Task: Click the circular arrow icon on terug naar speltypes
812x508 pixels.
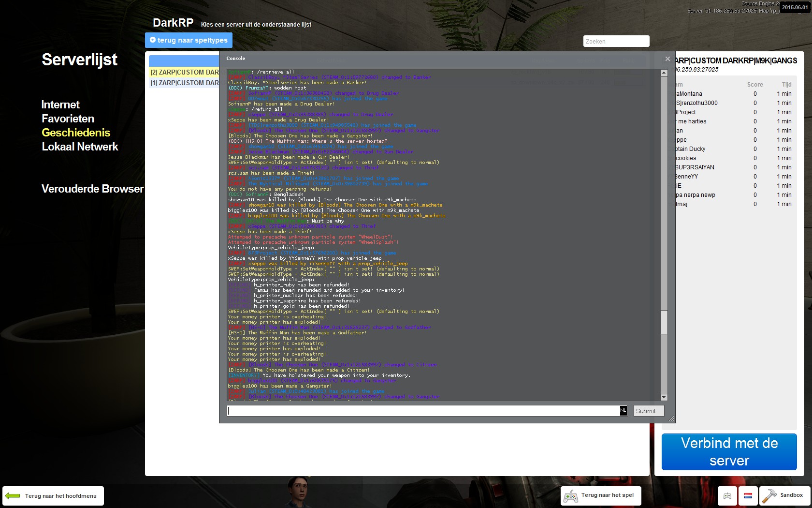Action: pos(153,40)
